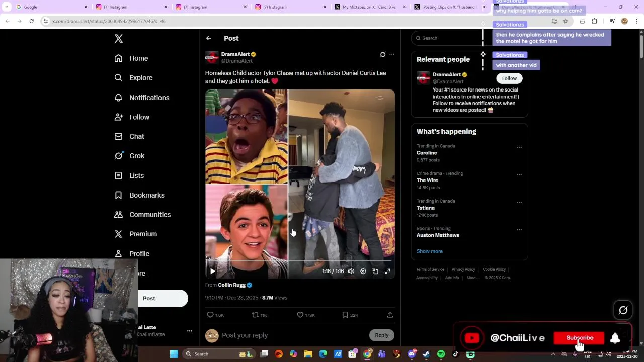Open more options for Caroline trend
The image size is (644, 362).
519,147
